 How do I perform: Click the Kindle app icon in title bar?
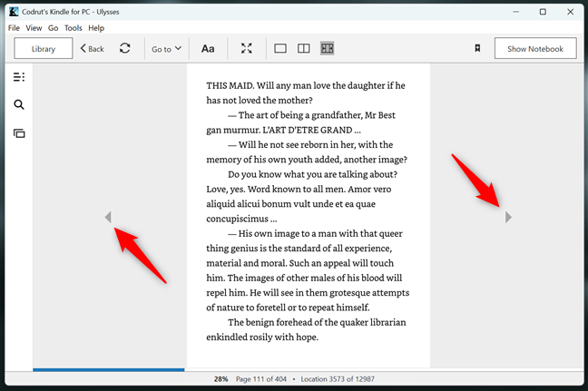[x=14, y=12]
